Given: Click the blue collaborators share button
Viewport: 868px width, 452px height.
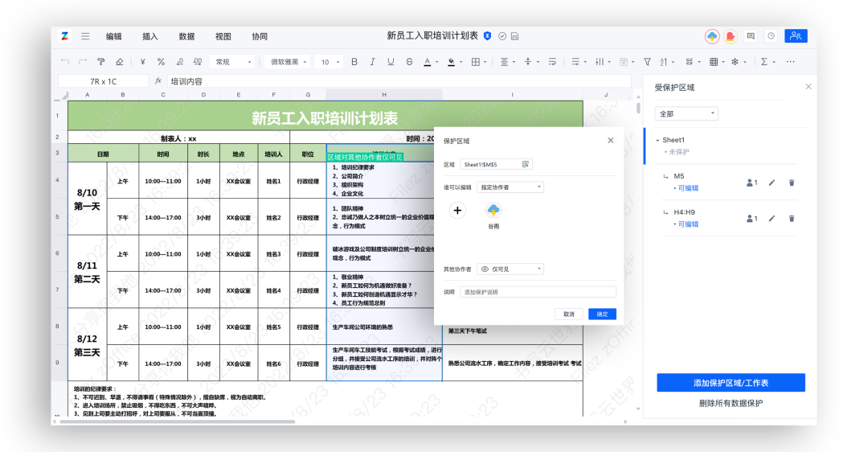Looking at the screenshot, I should coord(796,36).
